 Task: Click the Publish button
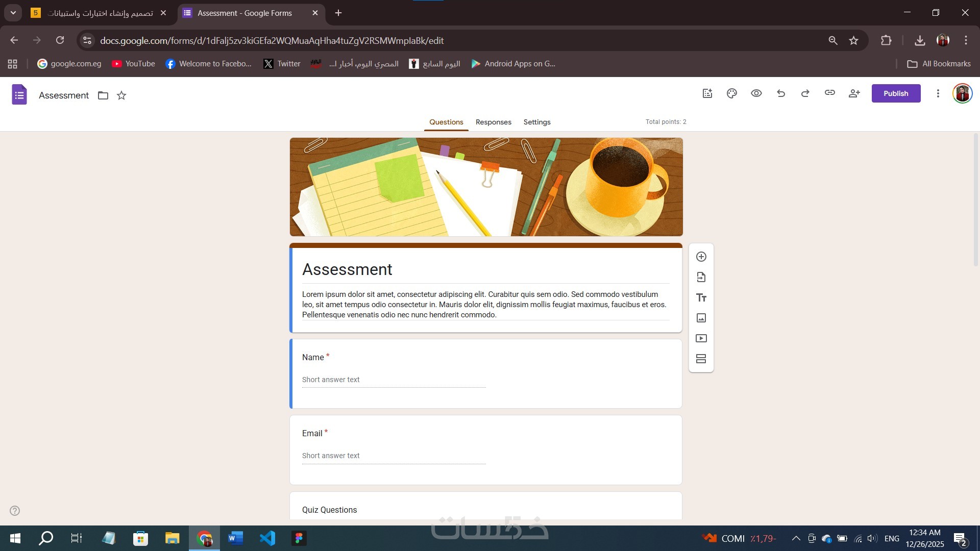pos(896,93)
